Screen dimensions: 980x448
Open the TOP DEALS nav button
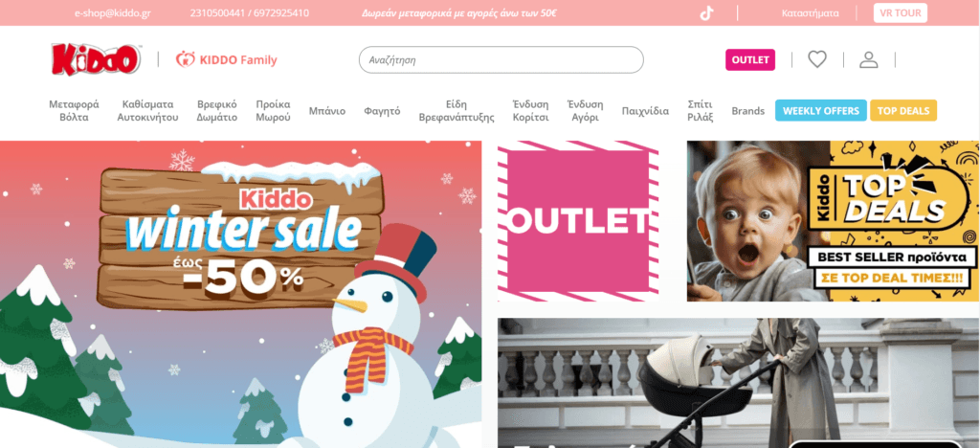903,111
